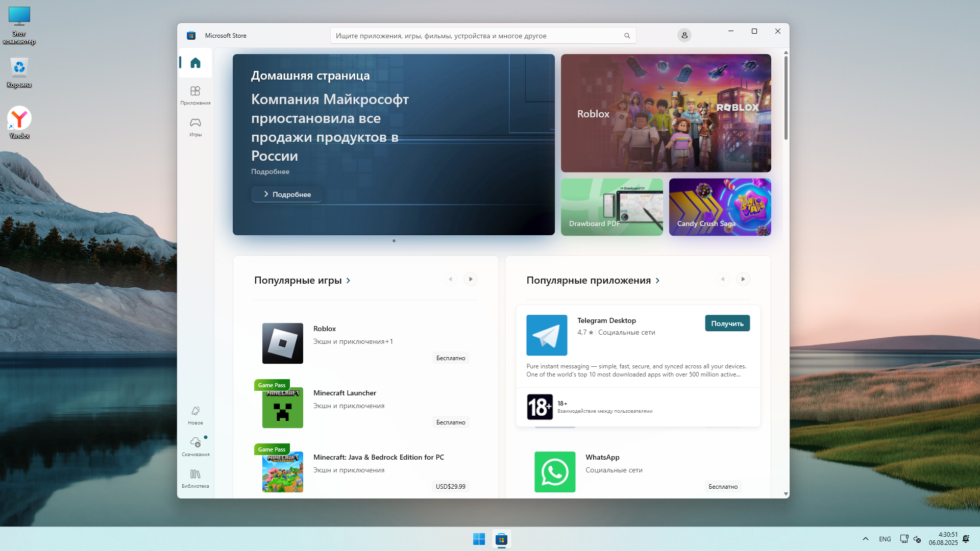Open the Приложения section in sidebar
This screenshot has width=980, height=551.
[195, 95]
